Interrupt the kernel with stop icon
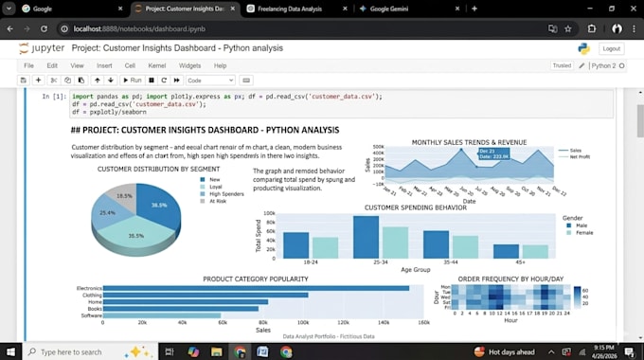 tap(152, 81)
